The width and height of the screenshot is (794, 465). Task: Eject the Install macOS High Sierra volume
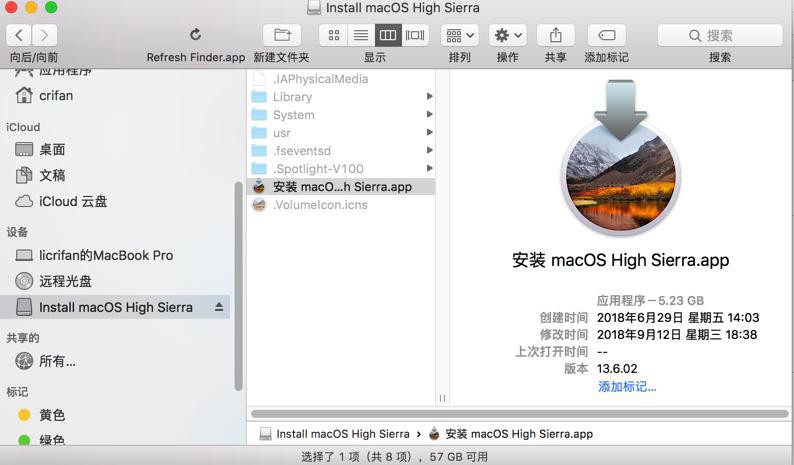tap(219, 307)
